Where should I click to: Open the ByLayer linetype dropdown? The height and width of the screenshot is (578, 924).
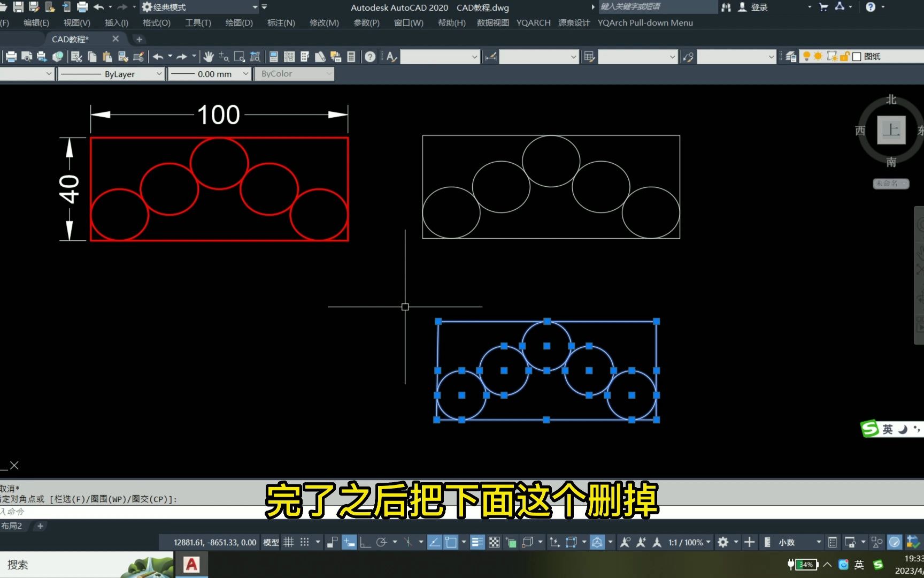[111, 74]
